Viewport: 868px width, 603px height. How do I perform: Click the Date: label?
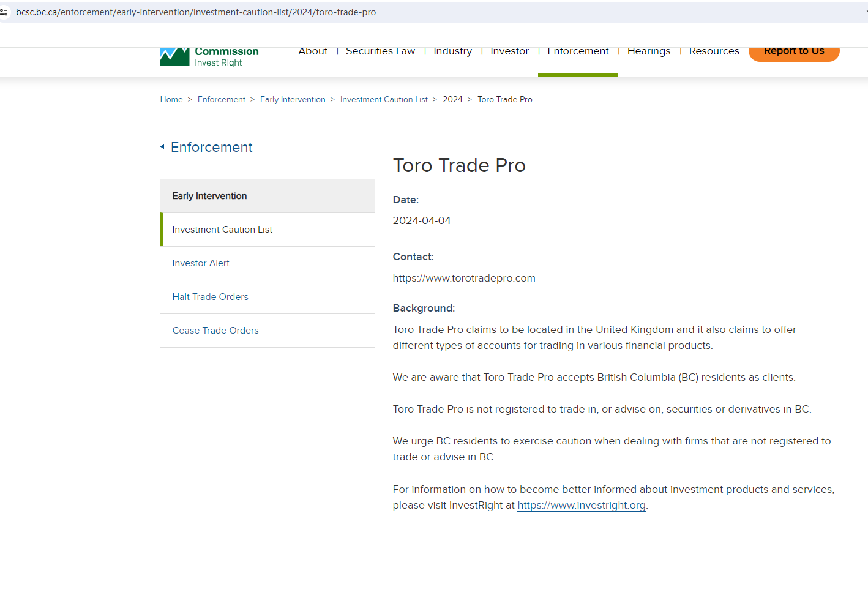406,200
